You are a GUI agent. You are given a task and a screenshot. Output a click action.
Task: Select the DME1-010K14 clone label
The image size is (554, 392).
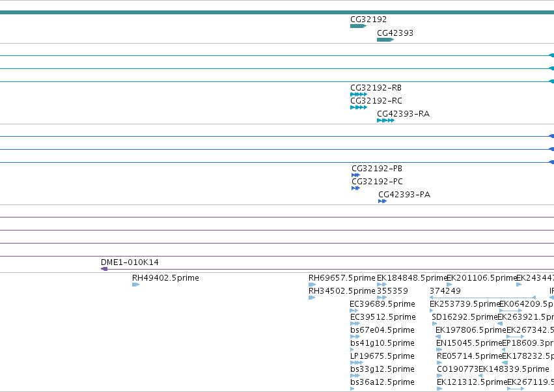coord(130,262)
